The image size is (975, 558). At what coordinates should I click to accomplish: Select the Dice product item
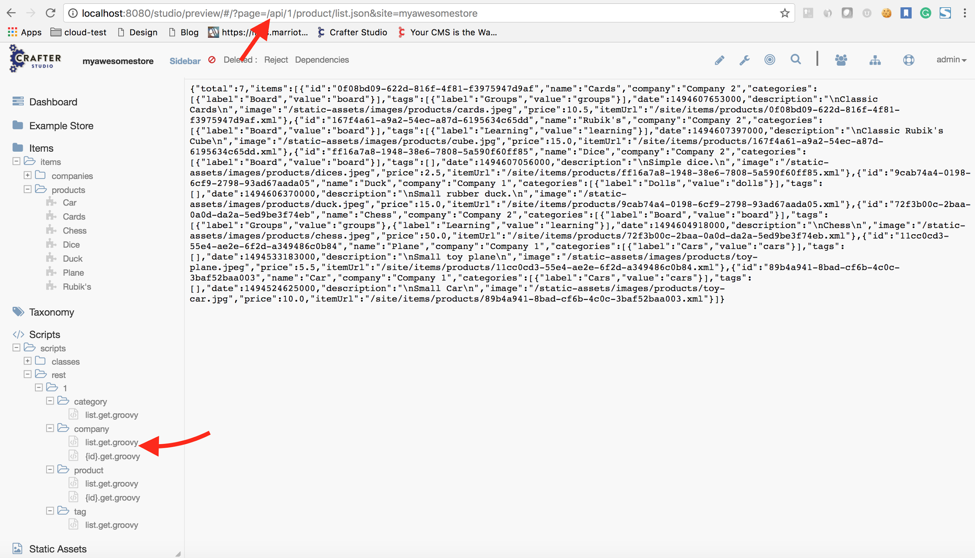click(x=71, y=245)
